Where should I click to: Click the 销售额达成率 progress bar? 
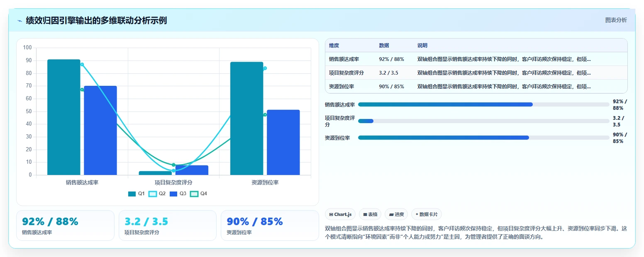tap(484, 104)
